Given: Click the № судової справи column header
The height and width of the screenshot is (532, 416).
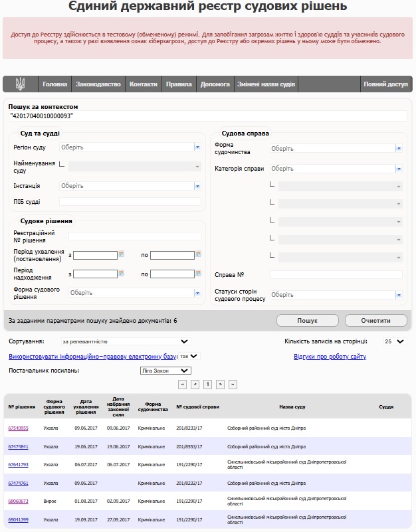Looking at the screenshot, I should coord(197,406).
